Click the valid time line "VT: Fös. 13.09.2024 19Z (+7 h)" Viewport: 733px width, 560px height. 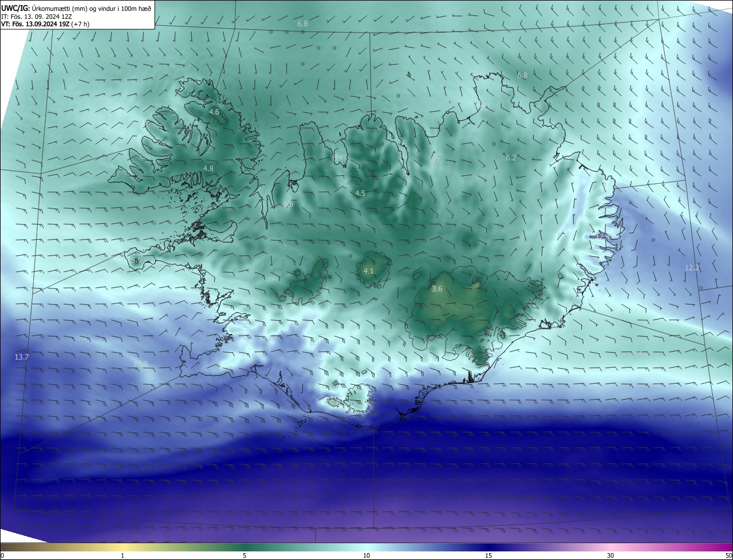pos(45,24)
